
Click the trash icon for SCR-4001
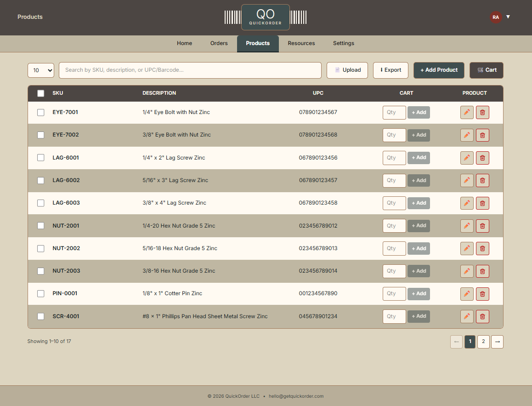482,316
